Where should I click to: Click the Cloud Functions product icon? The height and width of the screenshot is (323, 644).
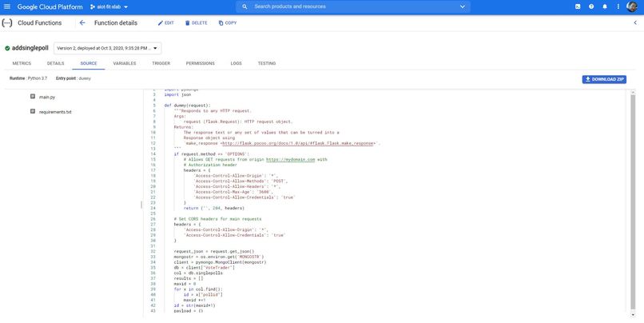tap(7, 23)
